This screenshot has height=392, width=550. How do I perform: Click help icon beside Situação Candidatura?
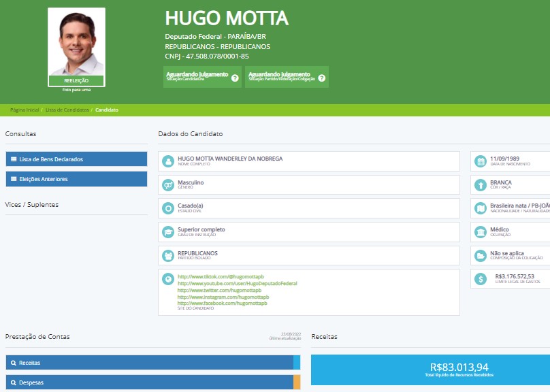(235, 78)
